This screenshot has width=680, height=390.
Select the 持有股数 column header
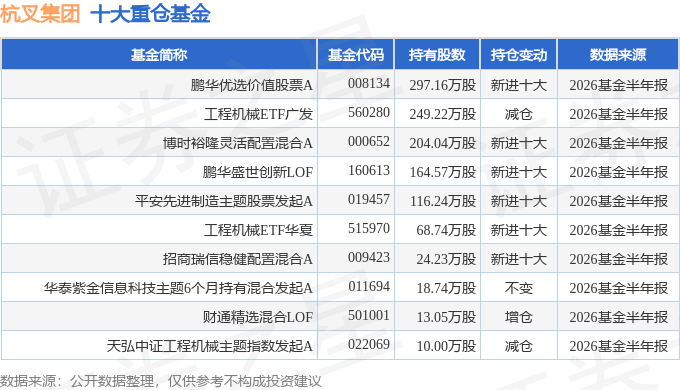[437, 55]
